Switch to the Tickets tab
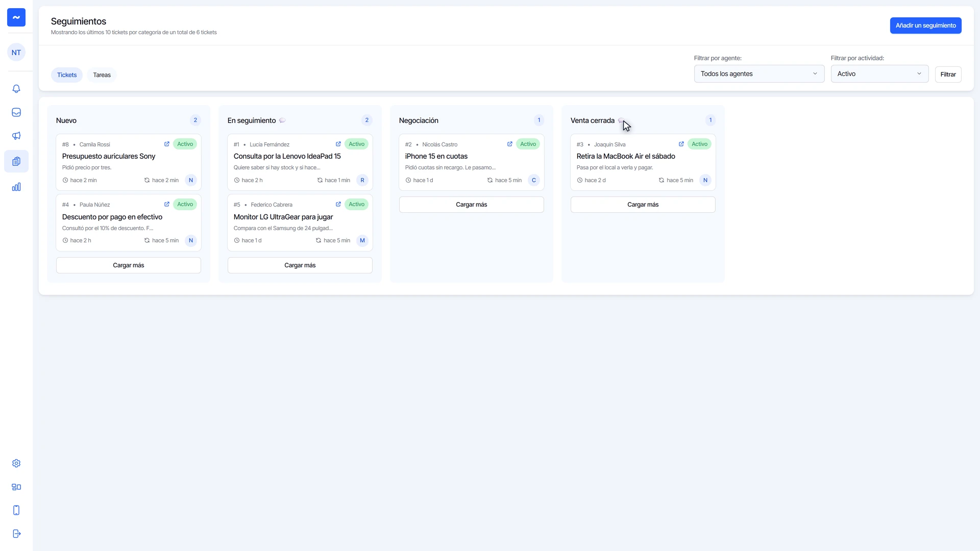This screenshot has width=980, height=551. point(67,75)
